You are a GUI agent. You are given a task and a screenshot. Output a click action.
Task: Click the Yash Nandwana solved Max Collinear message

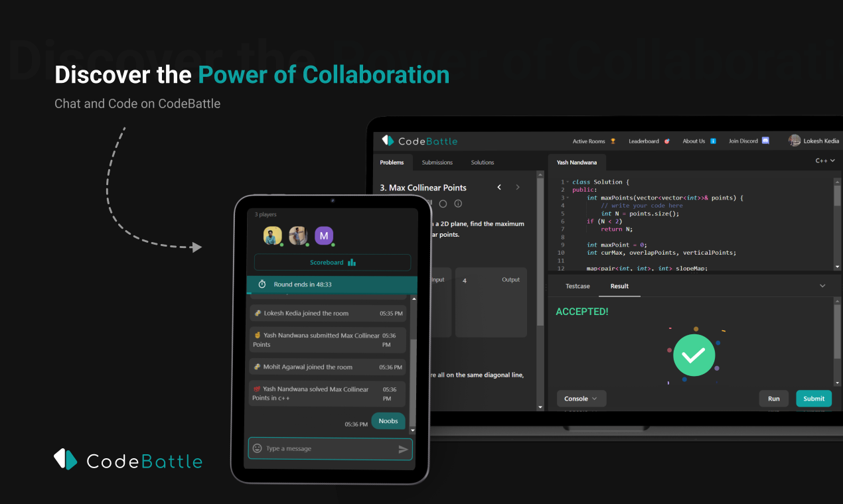point(327,394)
